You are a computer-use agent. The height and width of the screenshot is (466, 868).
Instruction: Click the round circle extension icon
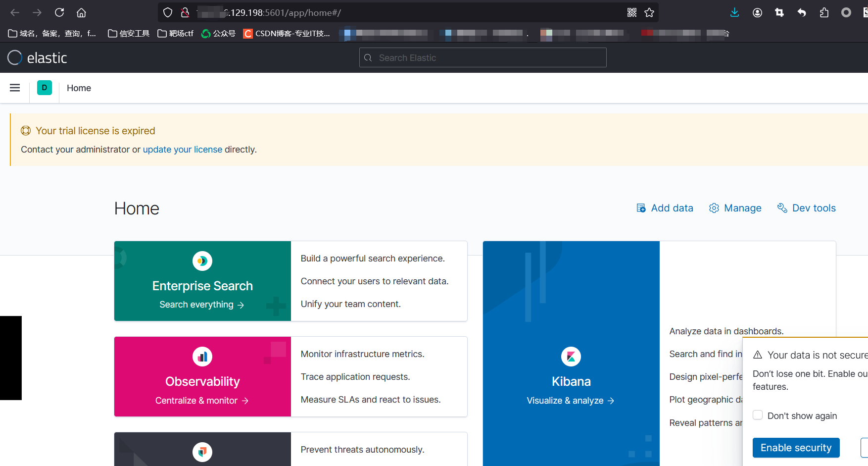(x=846, y=12)
